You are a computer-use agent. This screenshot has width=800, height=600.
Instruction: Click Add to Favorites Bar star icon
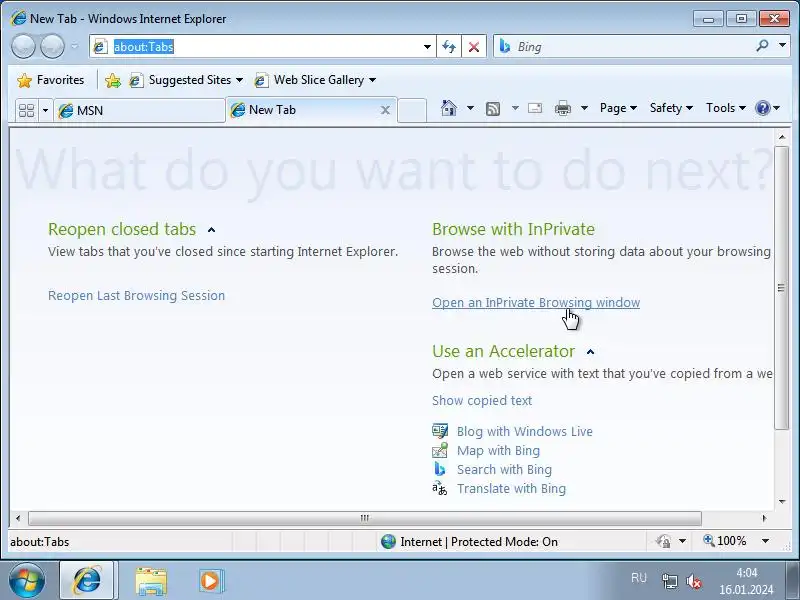point(112,80)
